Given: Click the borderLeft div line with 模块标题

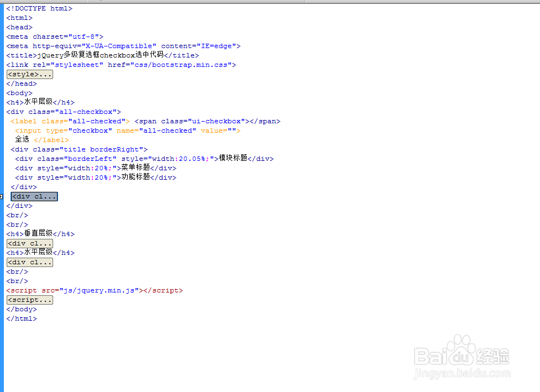Looking at the screenshot, I should click(x=144, y=158).
